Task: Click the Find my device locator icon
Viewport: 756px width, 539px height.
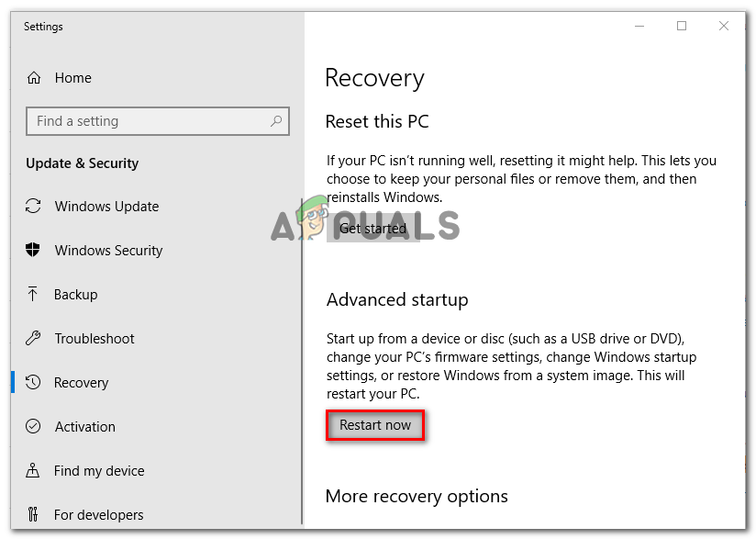Action: pos(33,471)
